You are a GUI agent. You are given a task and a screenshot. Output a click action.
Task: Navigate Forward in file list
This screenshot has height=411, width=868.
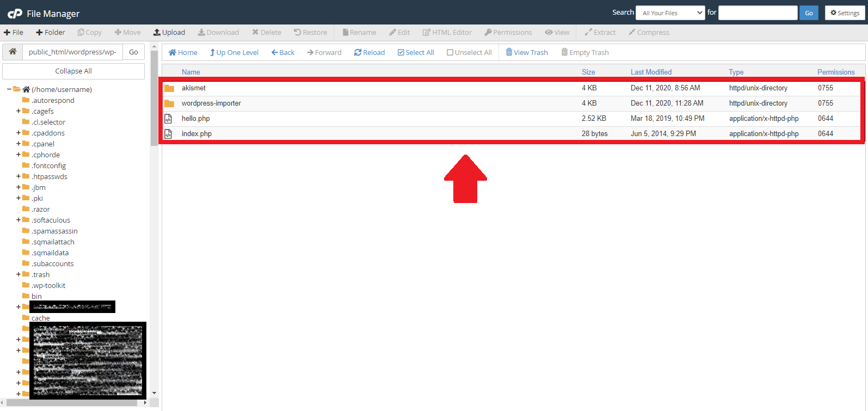[x=324, y=53]
